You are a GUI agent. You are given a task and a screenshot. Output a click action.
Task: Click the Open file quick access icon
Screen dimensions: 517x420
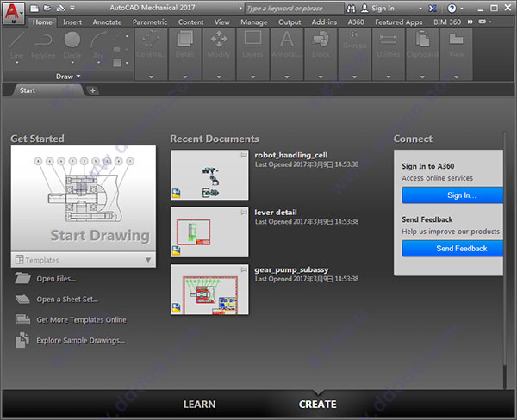(x=47, y=9)
